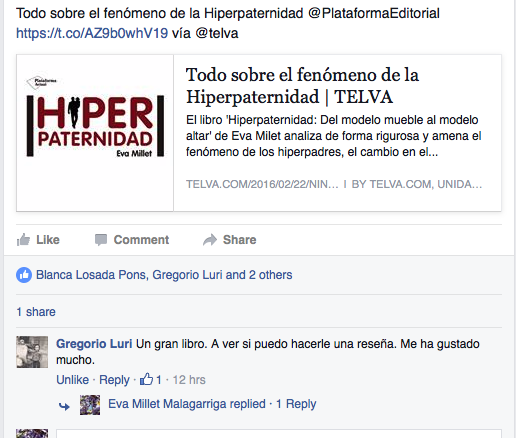View Blanca Losada Pons' profile
This screenshot has width=516, height=438.
tap(91, 275)
